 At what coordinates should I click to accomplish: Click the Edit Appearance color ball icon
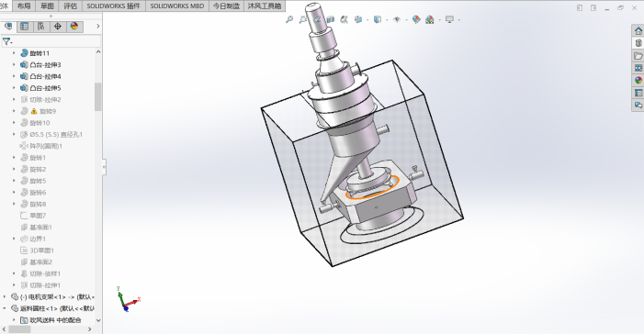[416, 19]
